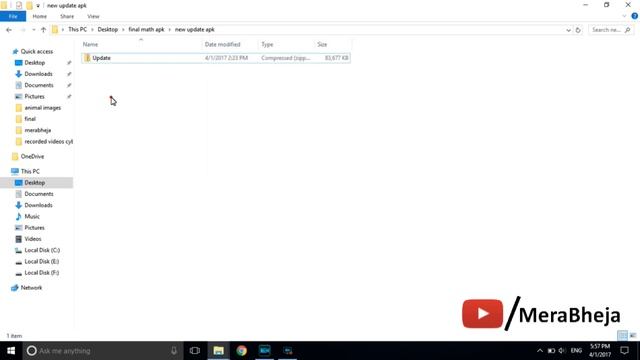Open pinned Downloads under Quick access

pyautogui.click(x=38, y=74)
